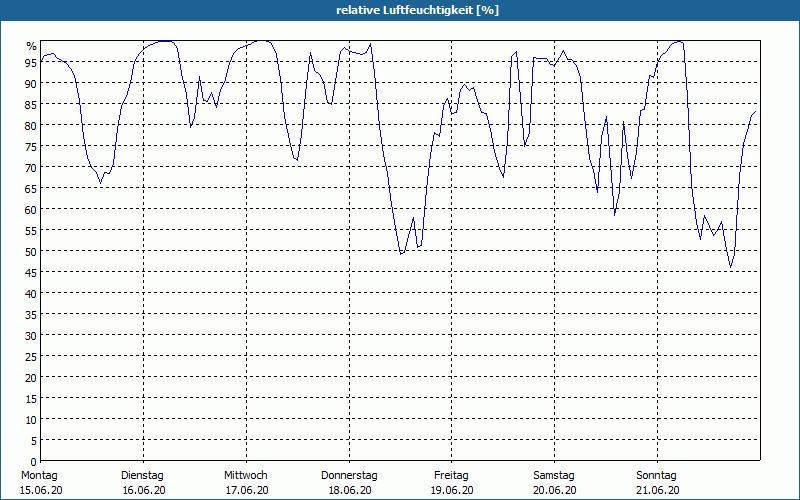The image size is (800, 500).
Task: Click the y-axis value '35'
Action: pyautogui.click(x=31, y=315)
